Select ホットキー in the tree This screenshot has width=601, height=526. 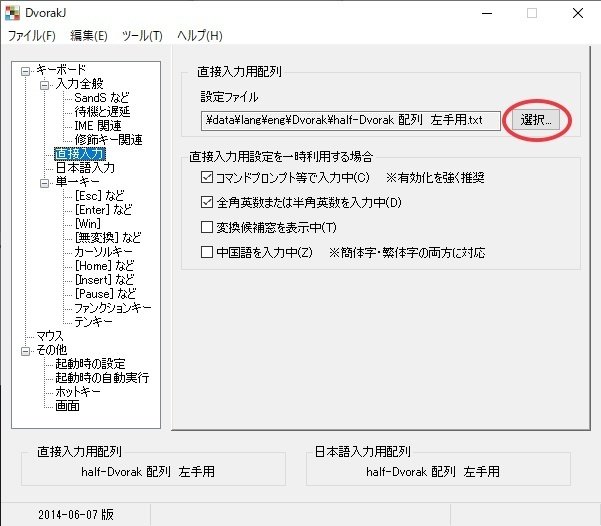(78, 391)
